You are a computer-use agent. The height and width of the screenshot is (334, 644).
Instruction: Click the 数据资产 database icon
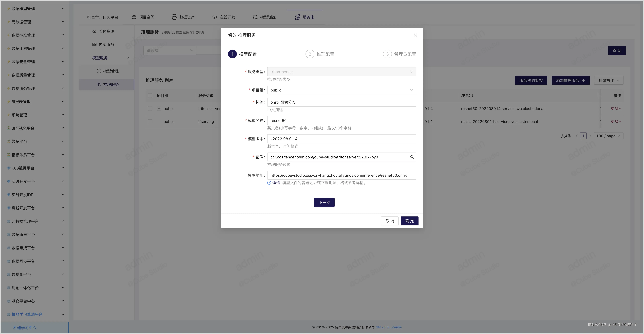point(174,17)
